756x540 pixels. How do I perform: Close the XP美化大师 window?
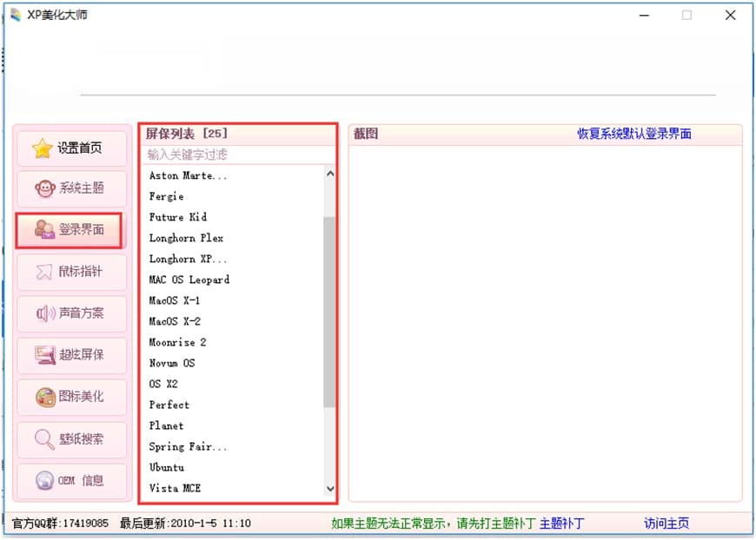point(731,16)
